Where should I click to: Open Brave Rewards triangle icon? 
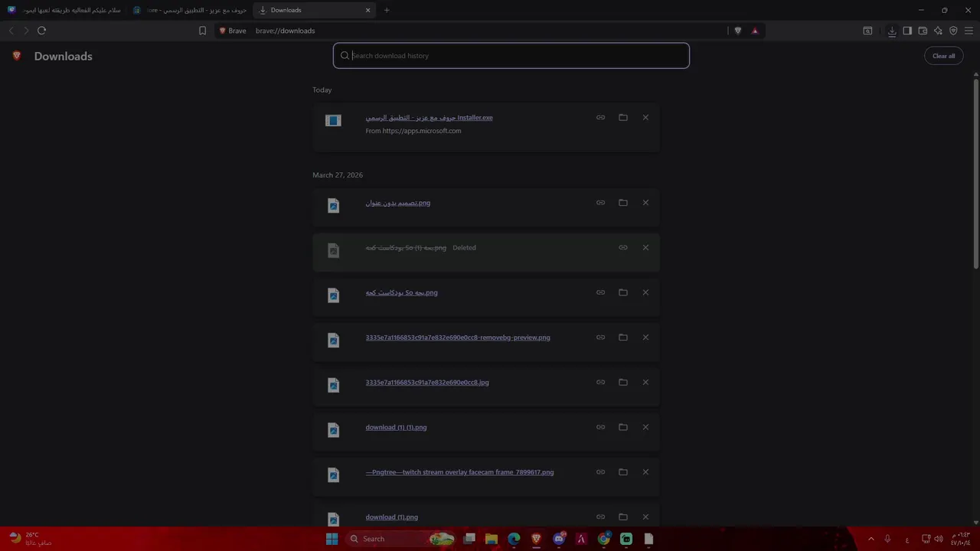[755, 31]
